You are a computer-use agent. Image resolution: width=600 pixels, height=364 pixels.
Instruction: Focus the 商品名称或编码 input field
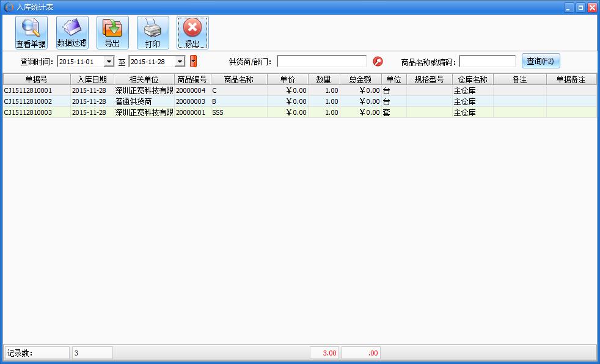[487, 61]
